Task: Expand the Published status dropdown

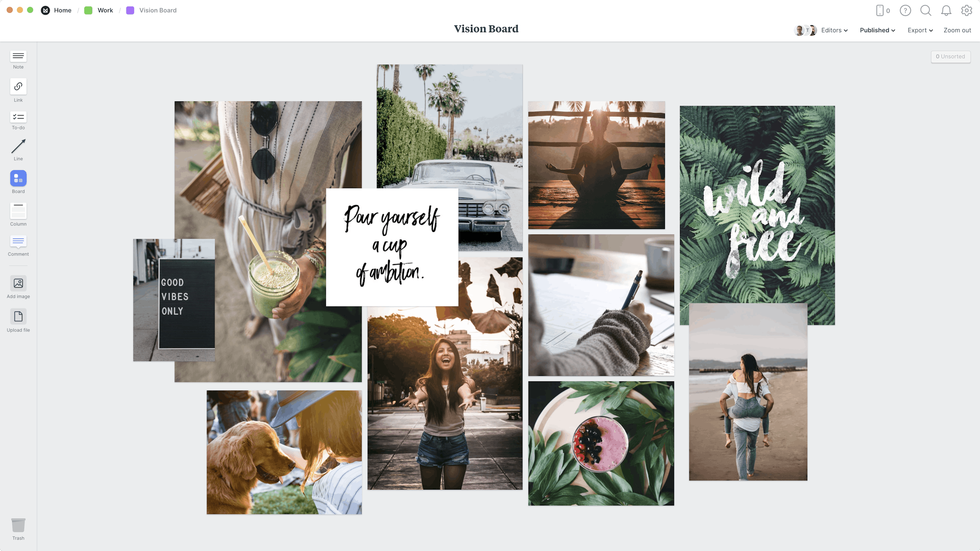Action: click(x=878, y=30)
